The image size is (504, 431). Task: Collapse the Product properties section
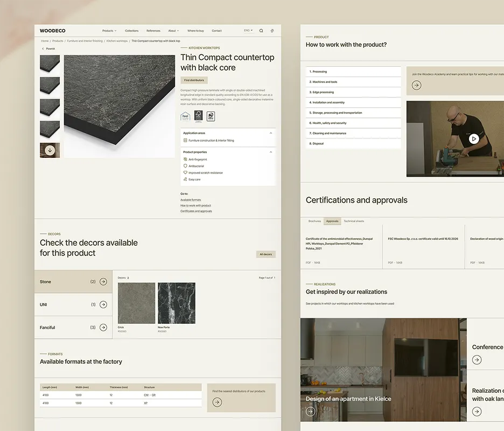pyautogui.click(x=271, y=152)
